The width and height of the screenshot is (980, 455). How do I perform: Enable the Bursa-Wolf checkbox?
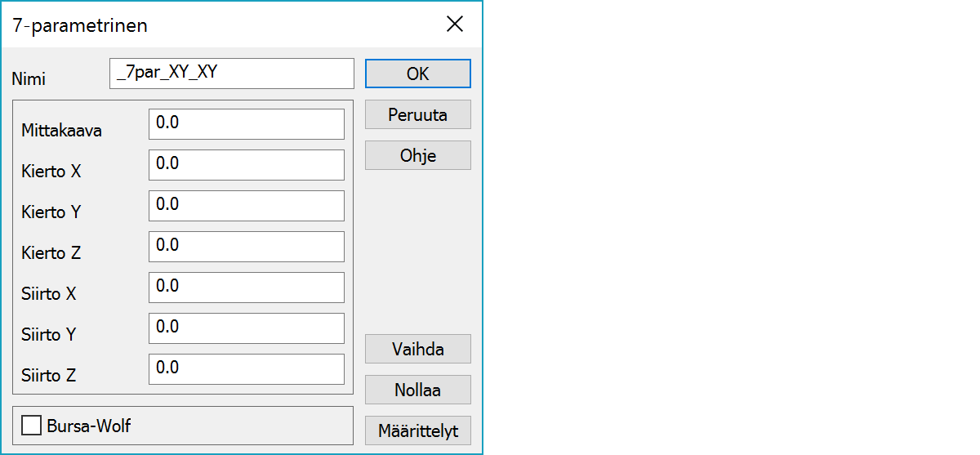(x=32, y=426)
